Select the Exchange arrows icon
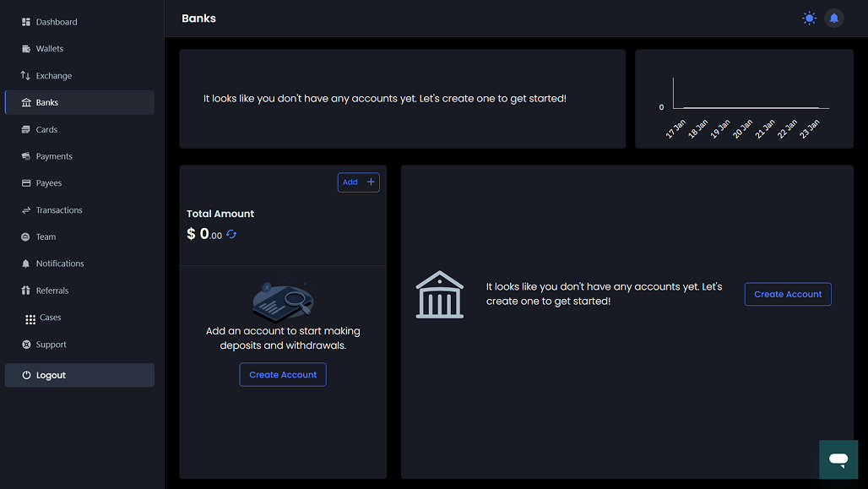The width and height of the screenshot is (868, 489). click(x=26, y=76)
